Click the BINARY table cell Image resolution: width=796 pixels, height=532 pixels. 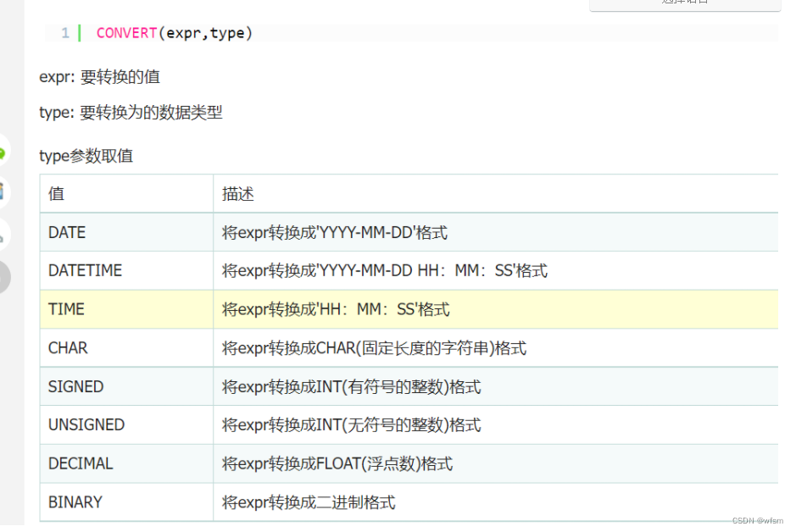click(x=126, y=502)
